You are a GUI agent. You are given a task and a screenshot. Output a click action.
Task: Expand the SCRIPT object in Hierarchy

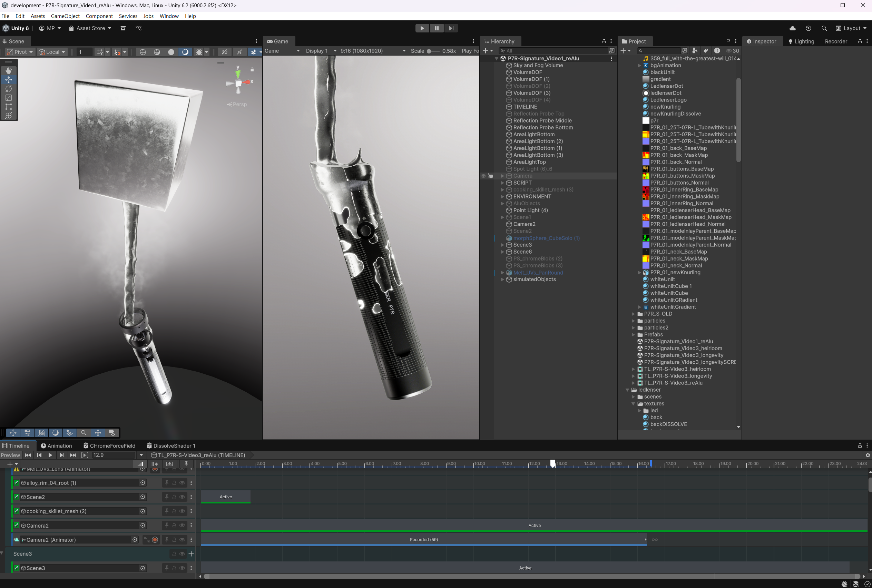(502, 183)
